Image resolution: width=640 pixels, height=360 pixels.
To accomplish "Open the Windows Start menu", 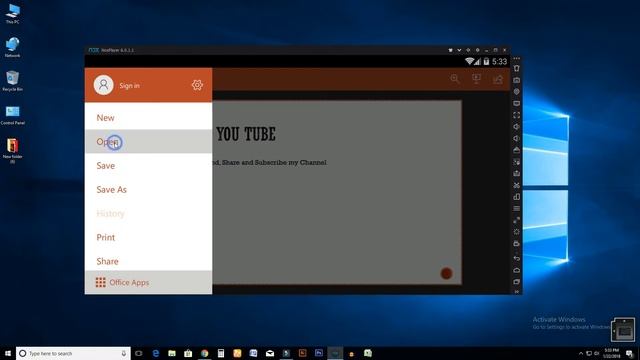I will coord(8,353).
